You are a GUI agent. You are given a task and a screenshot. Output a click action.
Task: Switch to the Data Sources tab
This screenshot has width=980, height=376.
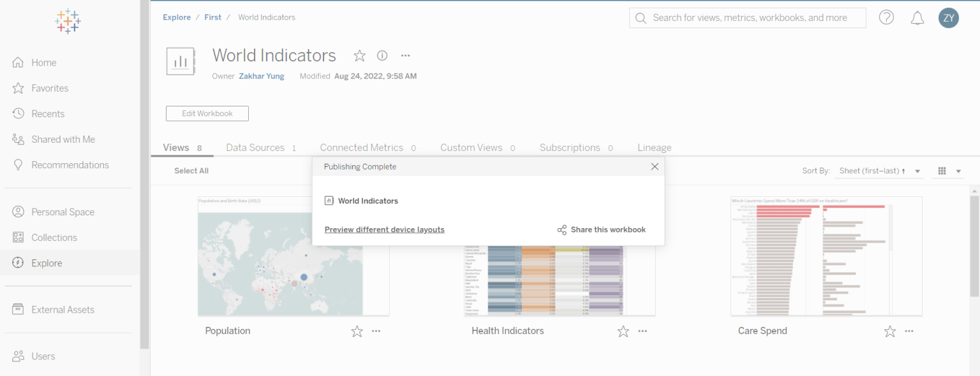pyautogui.click(x=255, y=147)
